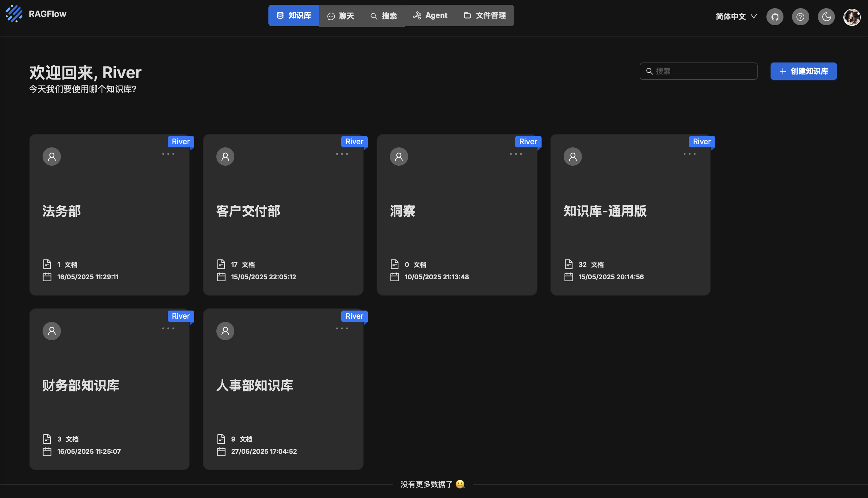This screenshot has height=498, width=868.
Task: Open the GitHub repository icon
Action: [775, 16]
